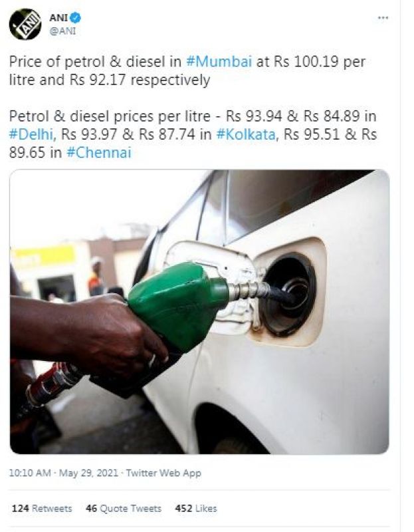Open the #Mumbai hashtag
Screen dimensions: 414x532
pyautogui.click(x=219, y=62)
